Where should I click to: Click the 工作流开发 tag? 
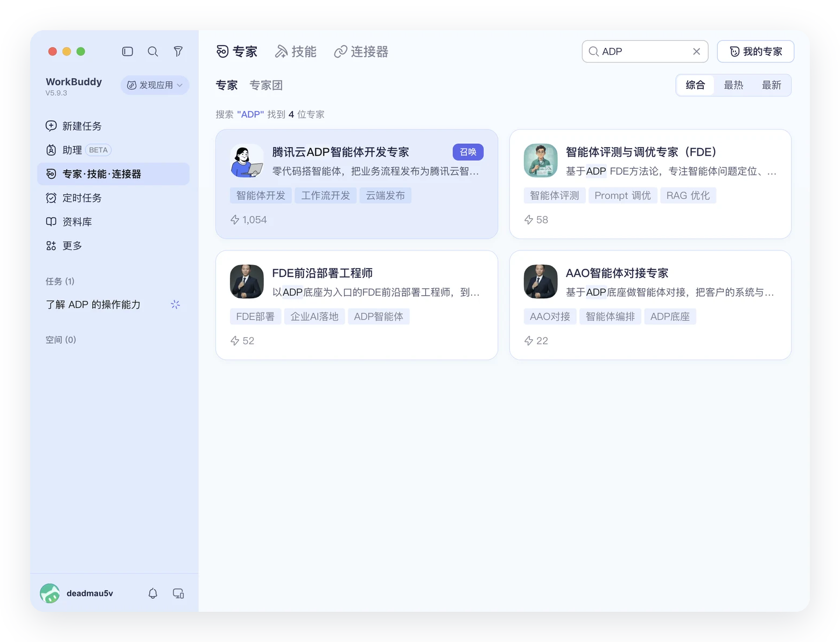click(x=325, y=196)
